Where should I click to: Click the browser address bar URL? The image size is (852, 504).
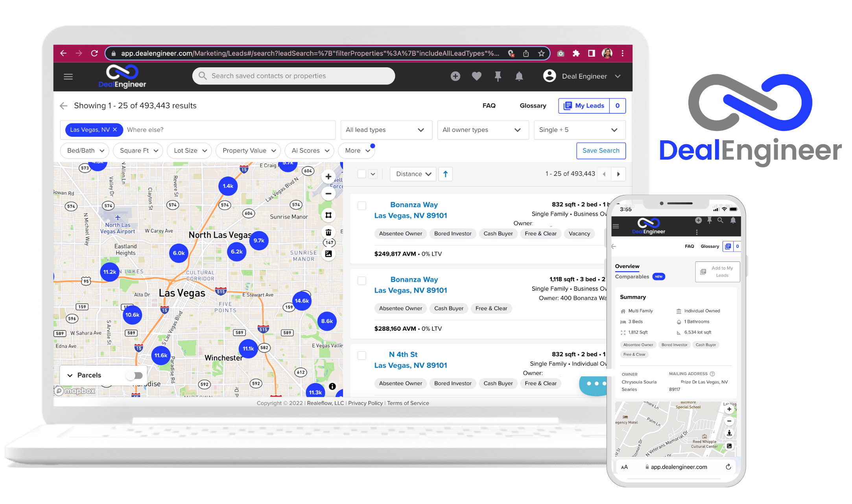(x=310, y=53)
